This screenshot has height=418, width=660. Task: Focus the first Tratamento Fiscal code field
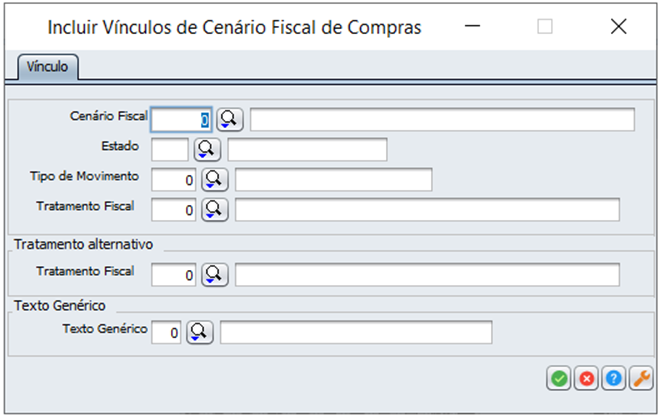174,210
